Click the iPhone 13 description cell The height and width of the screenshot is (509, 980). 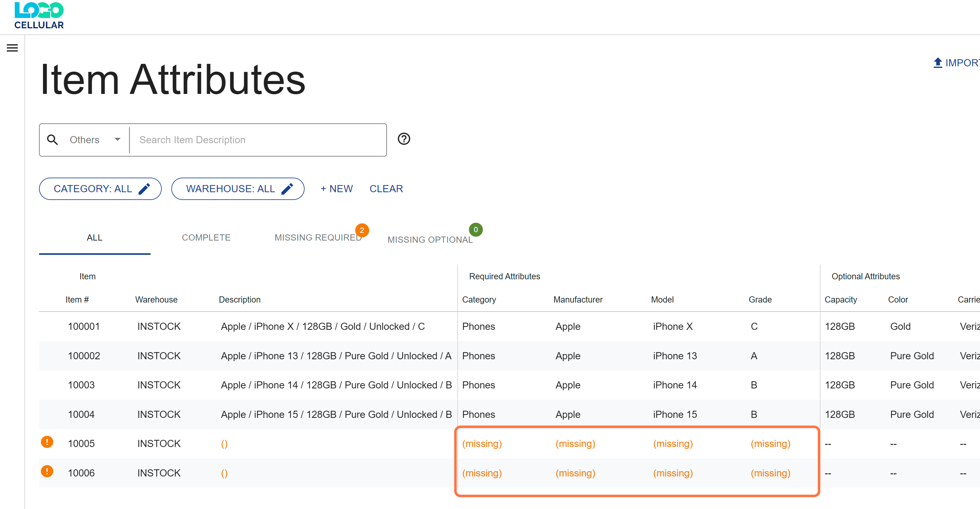click(336, 356)
